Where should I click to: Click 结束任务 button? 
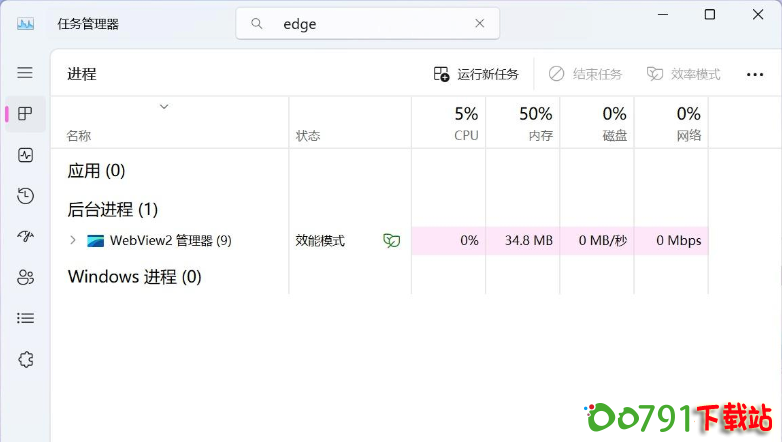coord(585,74)
